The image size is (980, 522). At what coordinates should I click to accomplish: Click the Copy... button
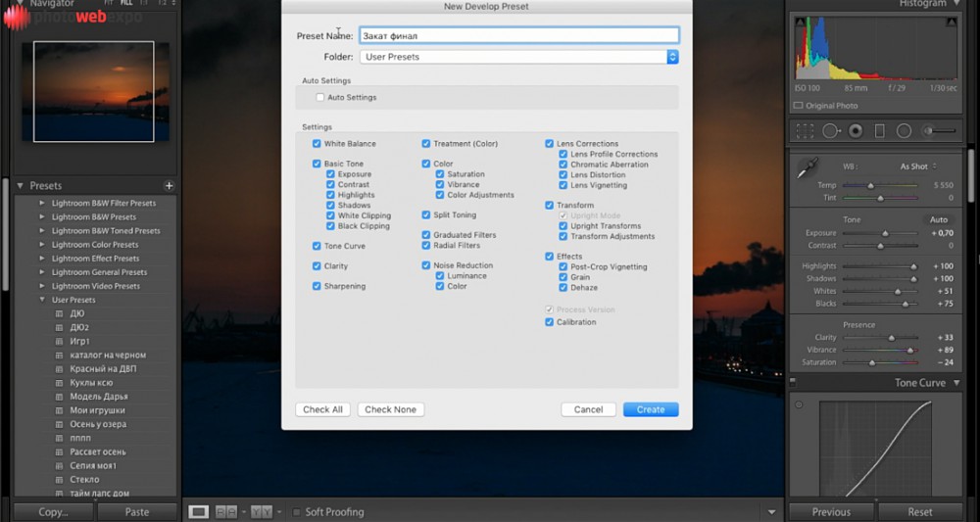[x=54, y=512]
